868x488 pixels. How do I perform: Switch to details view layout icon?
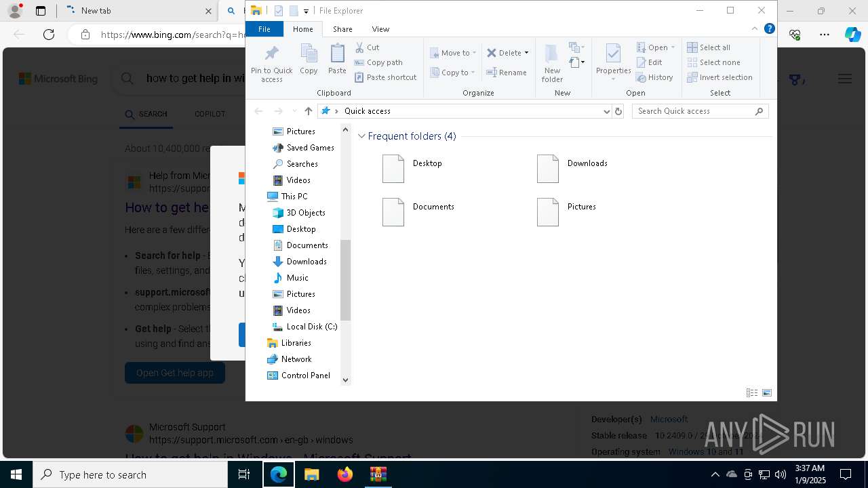point(751,393)
